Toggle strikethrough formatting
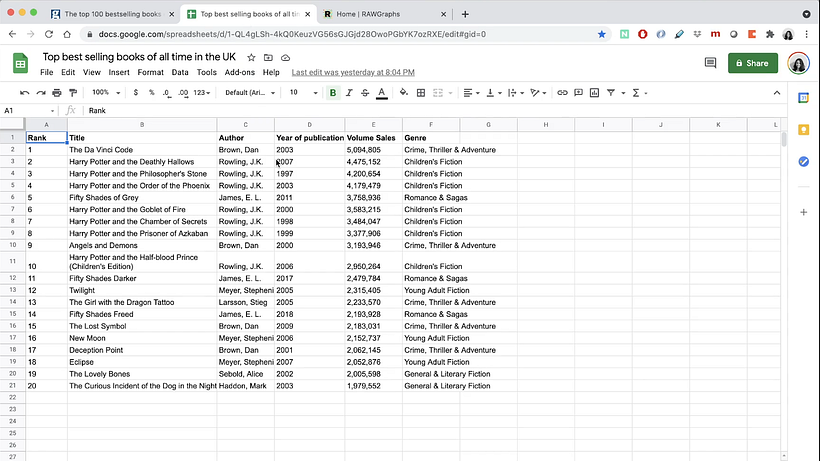Screen dimensions: 820x461 coord(365,93)
